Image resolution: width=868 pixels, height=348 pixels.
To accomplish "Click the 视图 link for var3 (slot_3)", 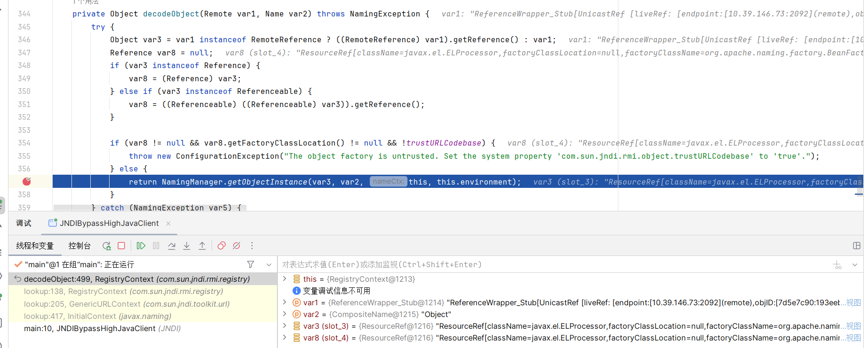I will click(x=853, y=326).
